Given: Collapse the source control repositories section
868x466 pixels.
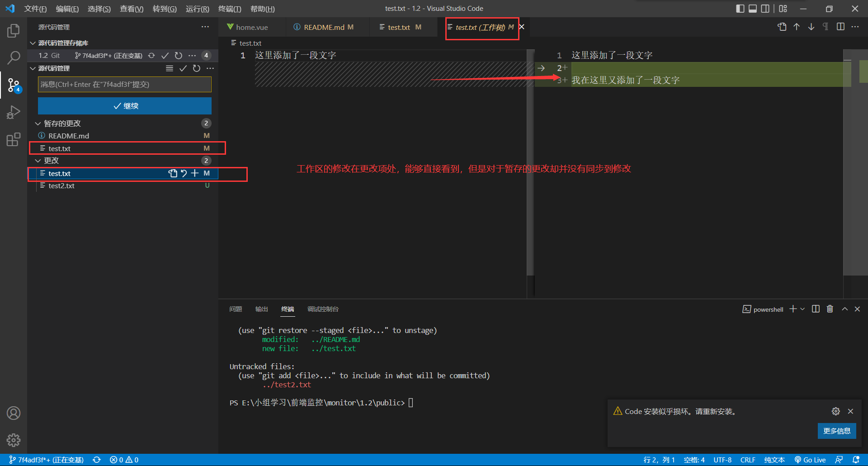Looking at the screenshot, I should point(33,43).
